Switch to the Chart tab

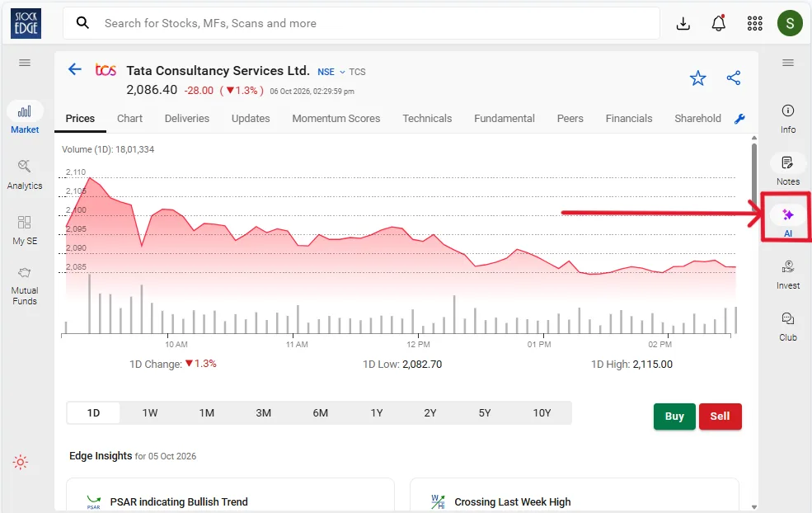[x=129, y=119]
